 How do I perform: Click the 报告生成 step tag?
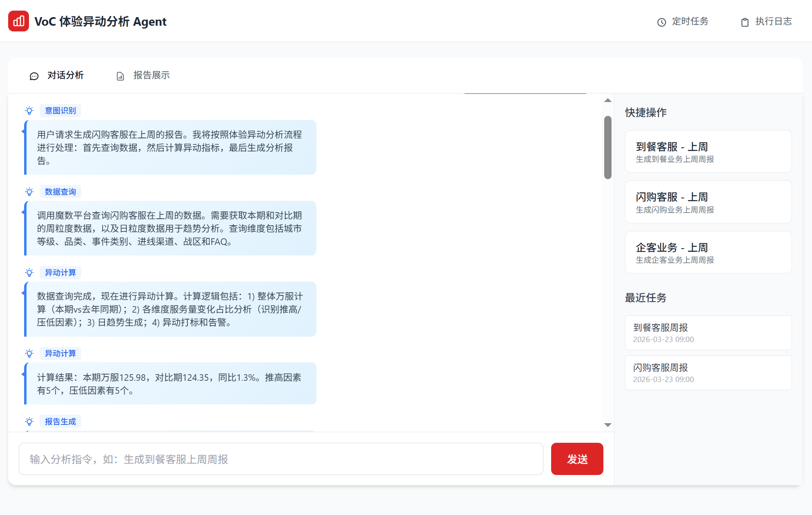(60, 422)
